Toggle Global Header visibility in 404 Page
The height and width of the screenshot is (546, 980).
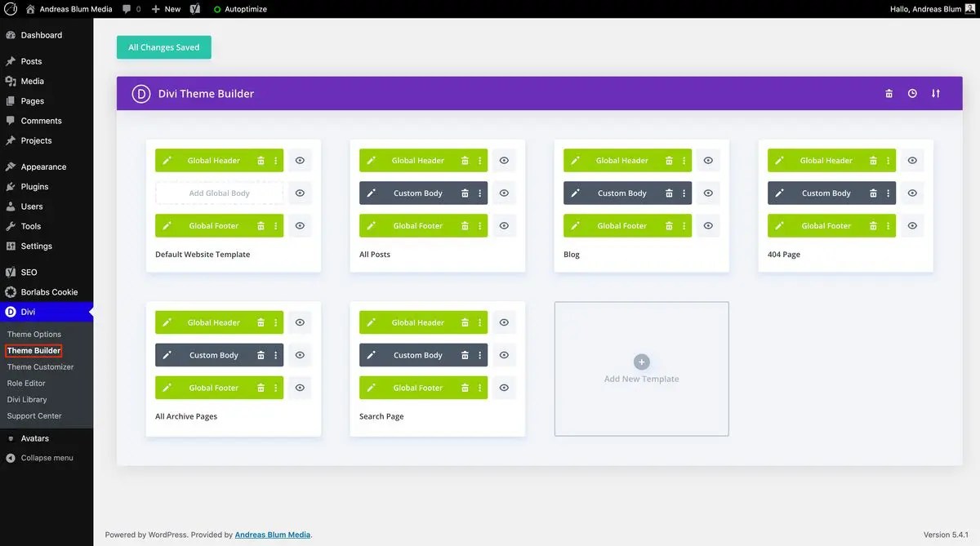912,161
